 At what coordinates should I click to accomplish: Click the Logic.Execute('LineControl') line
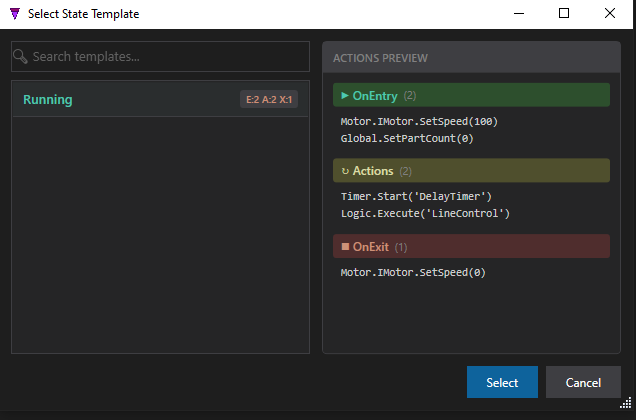point(425,213)
